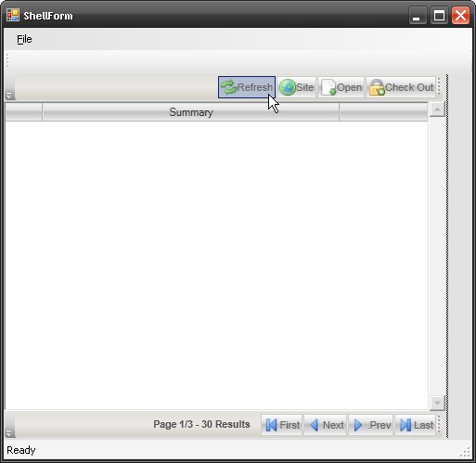Click the Open document button
Image resolution: width=476 pixels, height=463 pixels.
(341, 87)
